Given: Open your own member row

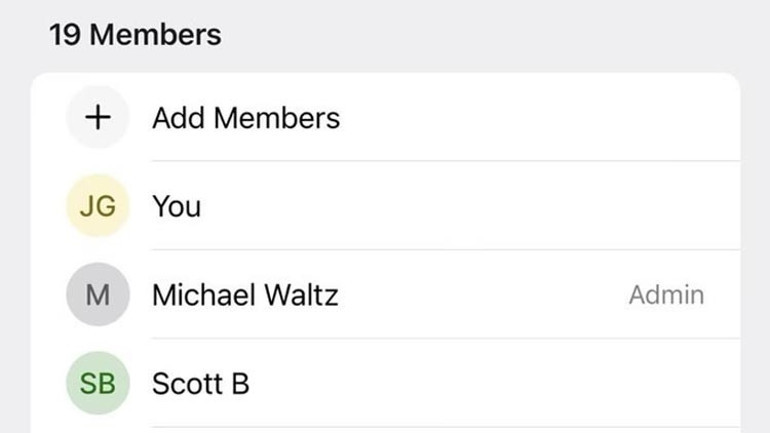Looking at the screenshot, I should click(385, 206).
